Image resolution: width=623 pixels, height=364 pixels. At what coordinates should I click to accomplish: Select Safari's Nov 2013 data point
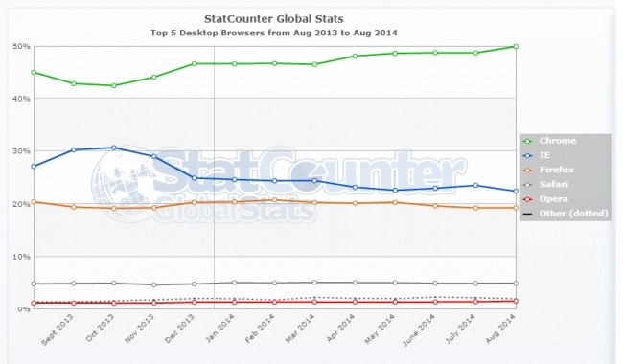154,284
